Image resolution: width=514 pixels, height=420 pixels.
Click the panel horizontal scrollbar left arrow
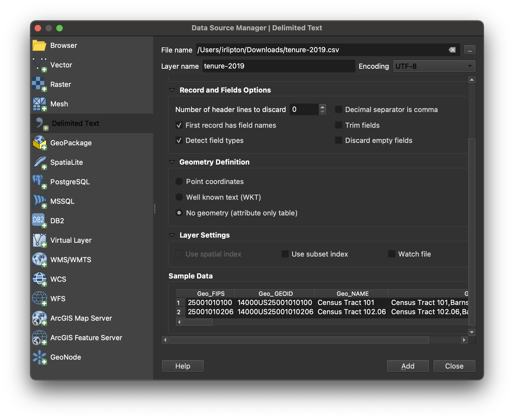tap(165, 340)
